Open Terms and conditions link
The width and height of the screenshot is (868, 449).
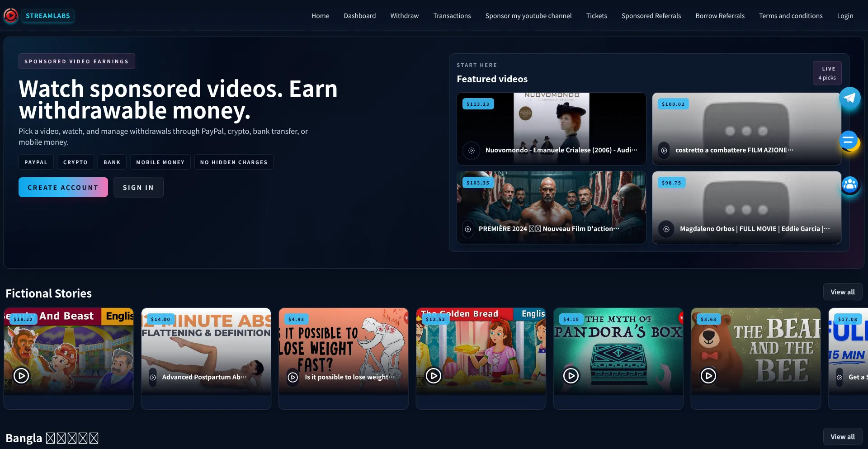tap(791, 16)
